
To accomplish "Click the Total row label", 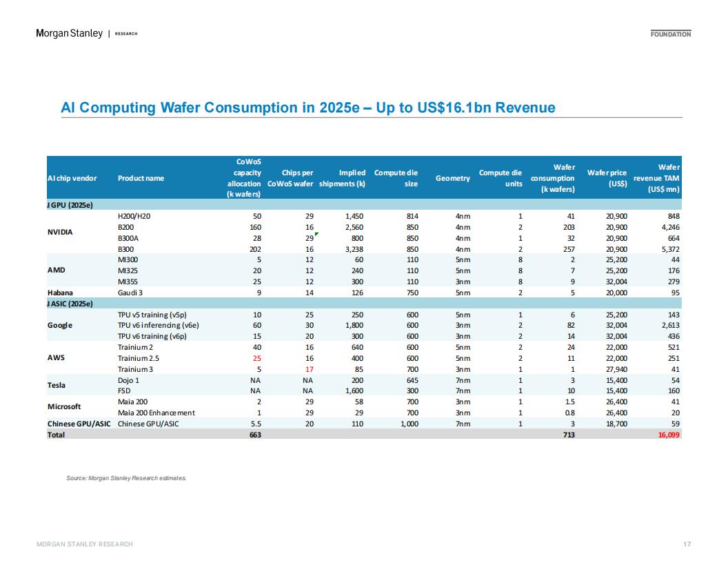I will 56,435.
